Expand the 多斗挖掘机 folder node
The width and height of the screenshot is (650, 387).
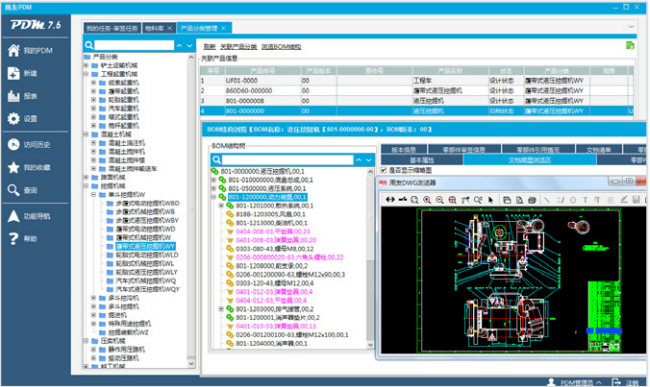pyautogui.click(x=94, y=298)
